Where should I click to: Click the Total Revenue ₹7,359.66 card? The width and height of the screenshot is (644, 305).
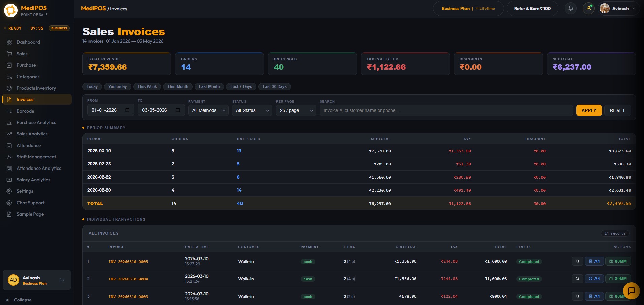point(127,64)
